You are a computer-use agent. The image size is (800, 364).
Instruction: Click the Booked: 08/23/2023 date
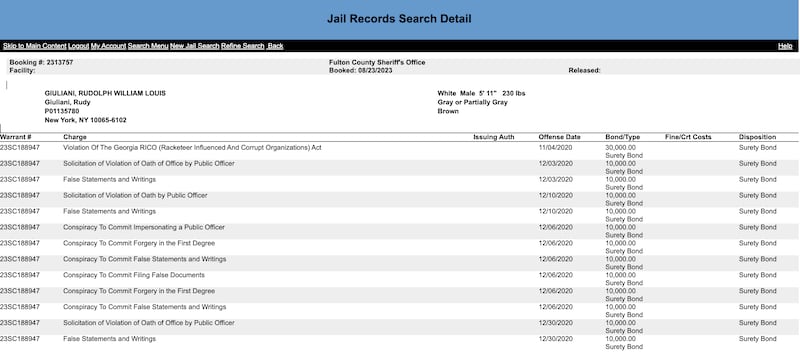click(361, 70)
